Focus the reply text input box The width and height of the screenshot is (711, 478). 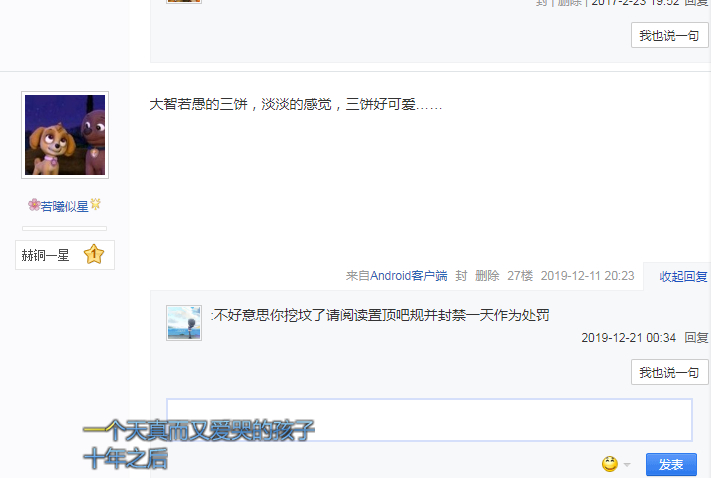(429, 419)
